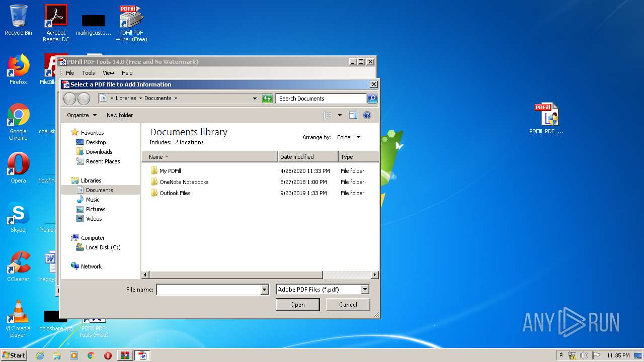Click the Cancel button
Viewport: 644px width, 362px height.
tap(348, 305)
